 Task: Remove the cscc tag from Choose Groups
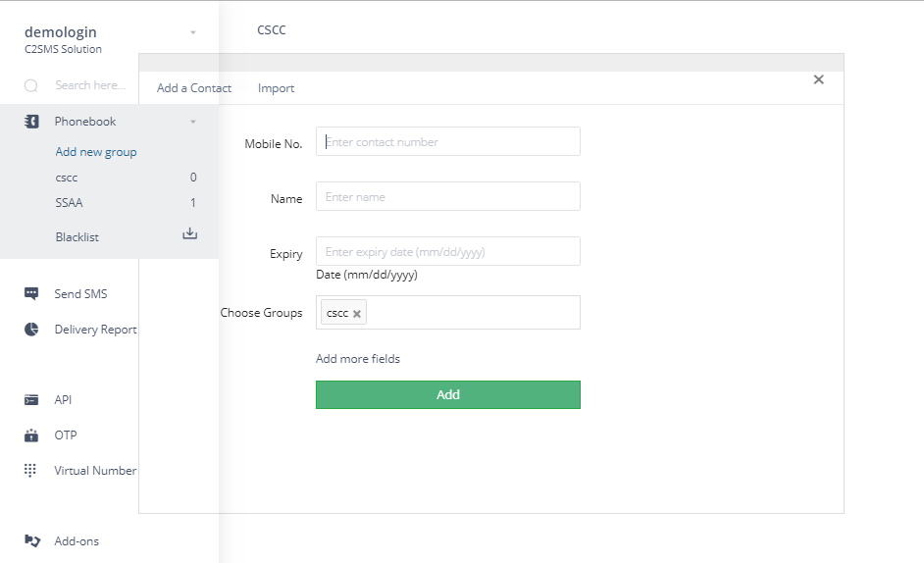[x=356, y=314]
